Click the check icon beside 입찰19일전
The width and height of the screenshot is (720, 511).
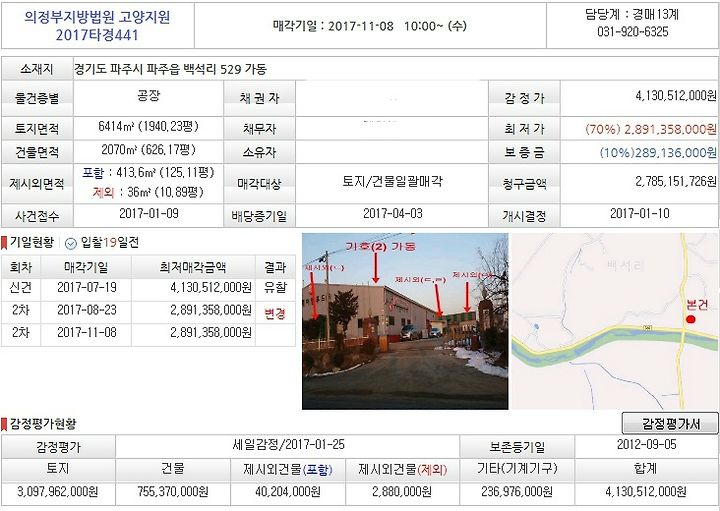[x=71, y=243]
